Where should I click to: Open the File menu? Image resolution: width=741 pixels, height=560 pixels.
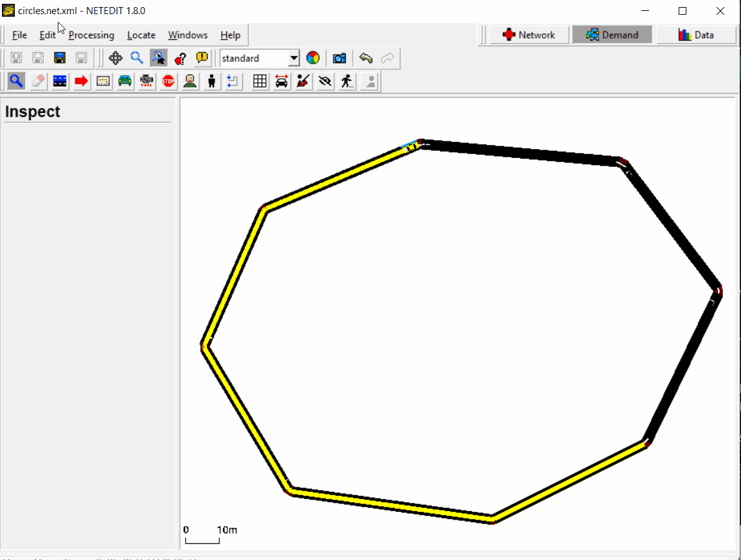tap(19, 35)
